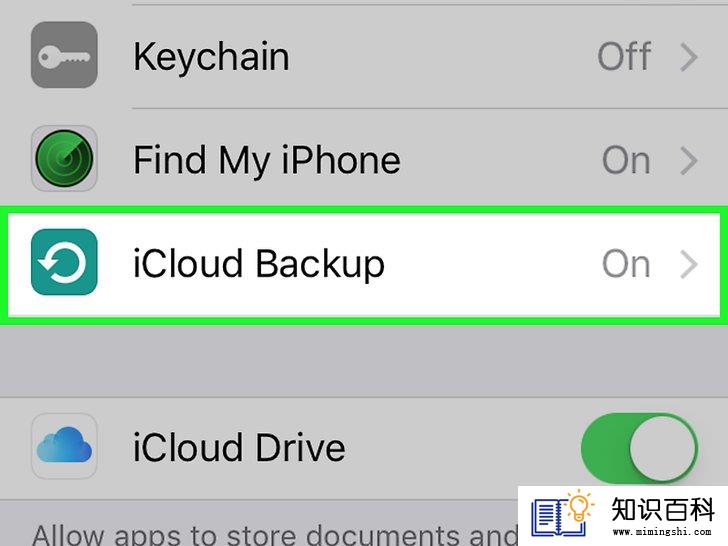Open the Keychain settings row label
This screenshot has height=546, width=728.
(x=211, y=58)
